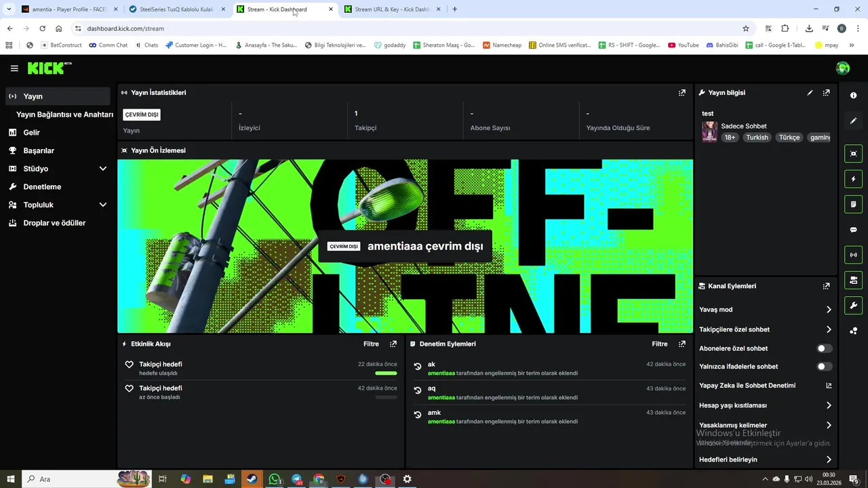Click the Turkish tag chip

pyautogui.click(x=757, y=138)
